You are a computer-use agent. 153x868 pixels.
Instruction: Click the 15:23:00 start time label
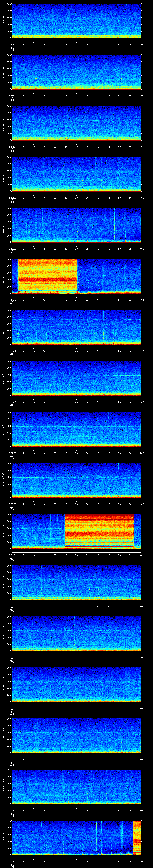coord(12,504)
